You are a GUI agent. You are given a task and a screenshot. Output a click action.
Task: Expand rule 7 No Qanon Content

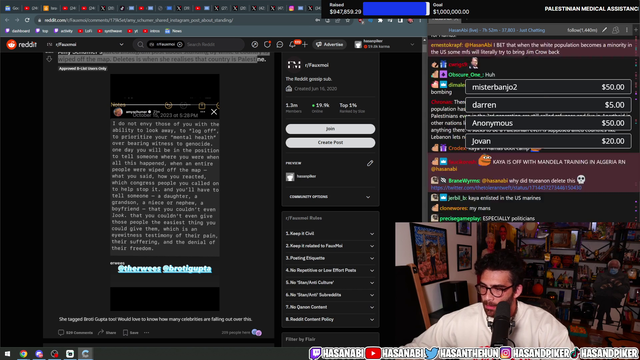click(x=330, y=307)
